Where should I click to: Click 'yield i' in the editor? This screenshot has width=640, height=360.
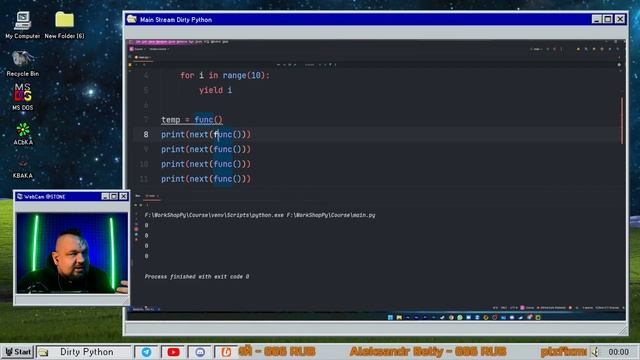click(x=216, y=90)
